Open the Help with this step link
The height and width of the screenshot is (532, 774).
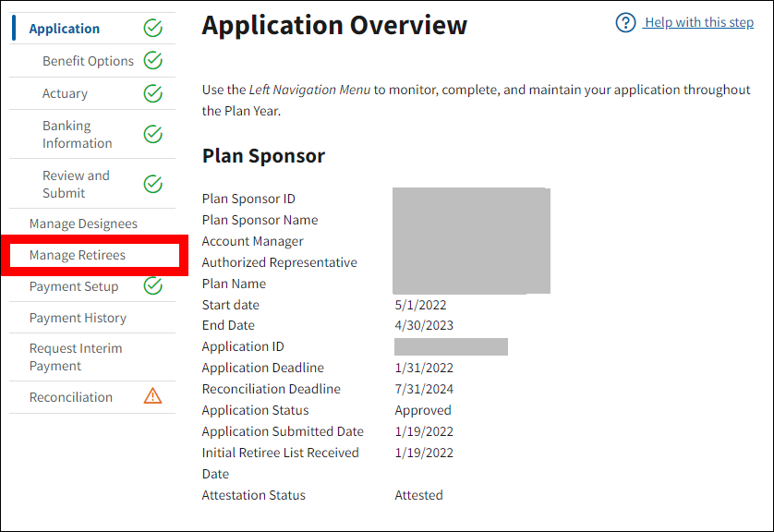(699, 22)
